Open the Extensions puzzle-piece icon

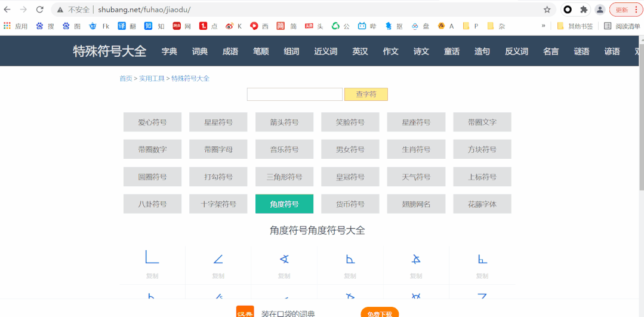[583, 10]
